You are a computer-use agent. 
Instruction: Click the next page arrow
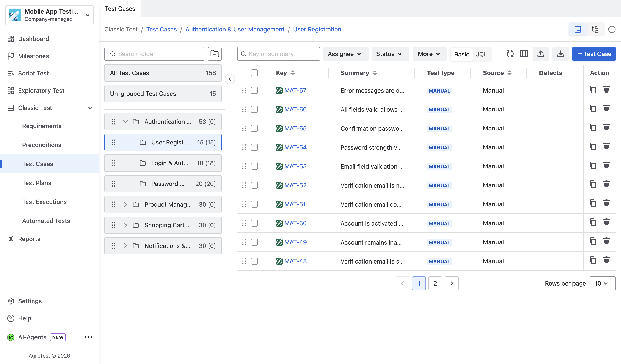pyautogui.click(x=452, y=283)
